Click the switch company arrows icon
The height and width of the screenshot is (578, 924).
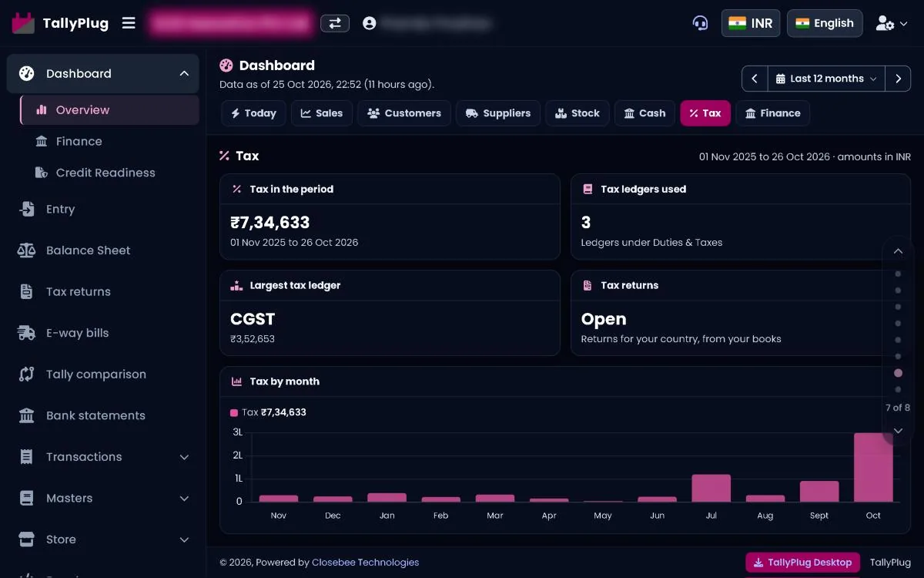click(x=335, y=23)
